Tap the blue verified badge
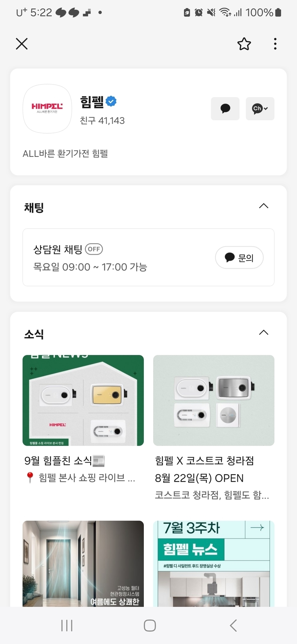The image size is (297, 644). tap(111, 101)
